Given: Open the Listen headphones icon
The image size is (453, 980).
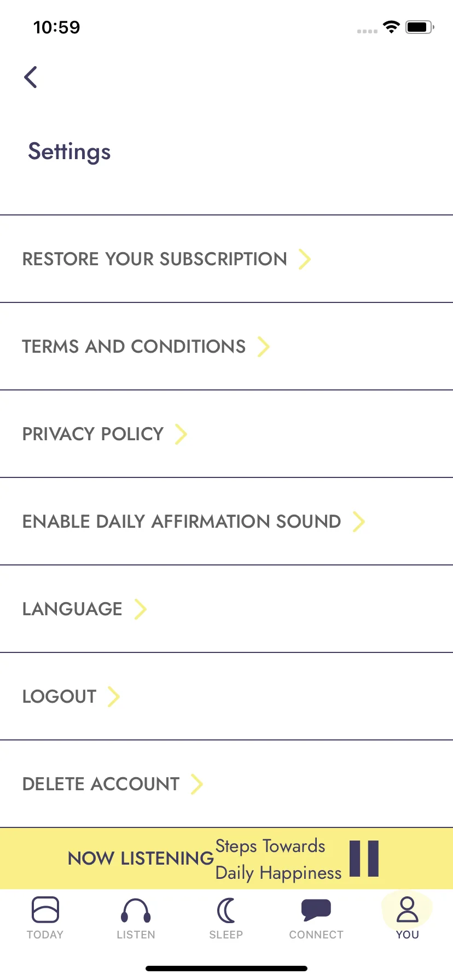Looking at the screenshot, I should [x=136, y=911].
